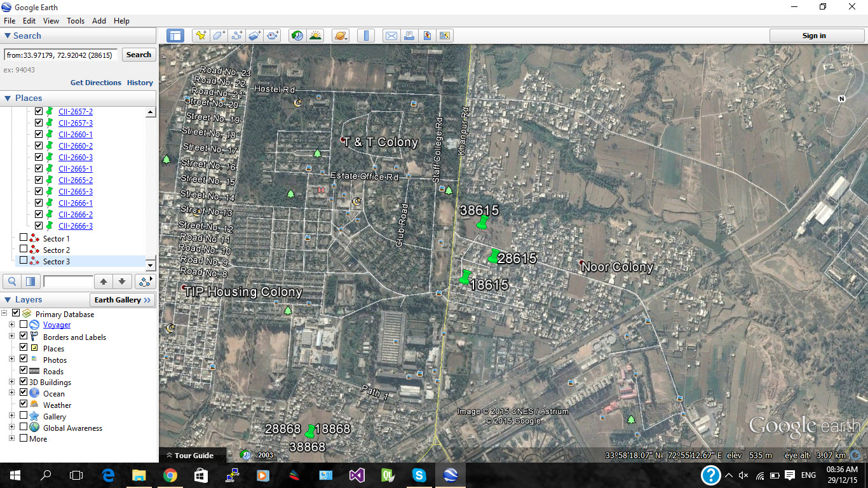
Task: Collapse the Search panel header
Action: (8, 36)
